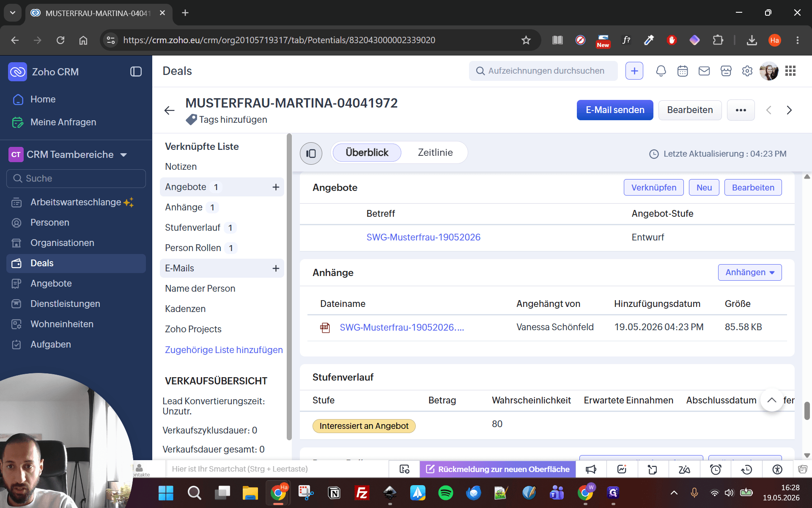Open Spotify from the Windows taskbar
The height and width of the screenshot is (508, 812).
pyautogui.click(x=446, y=493)
